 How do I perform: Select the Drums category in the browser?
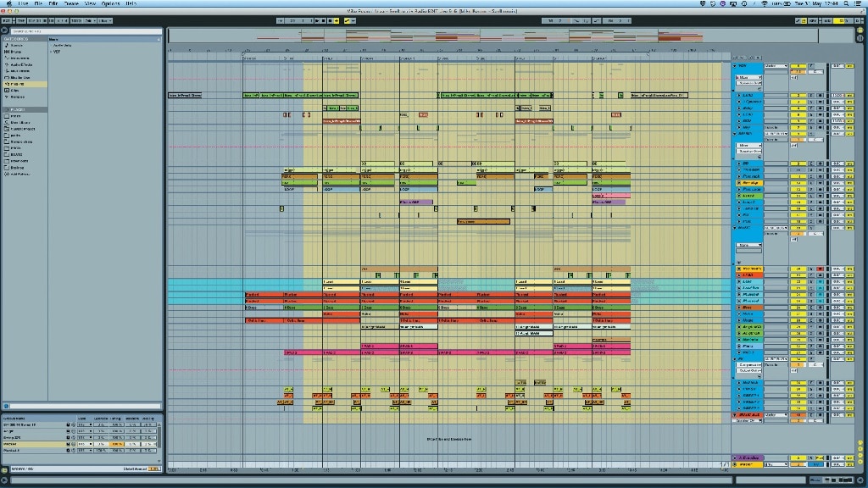click(x=17, y=52)
